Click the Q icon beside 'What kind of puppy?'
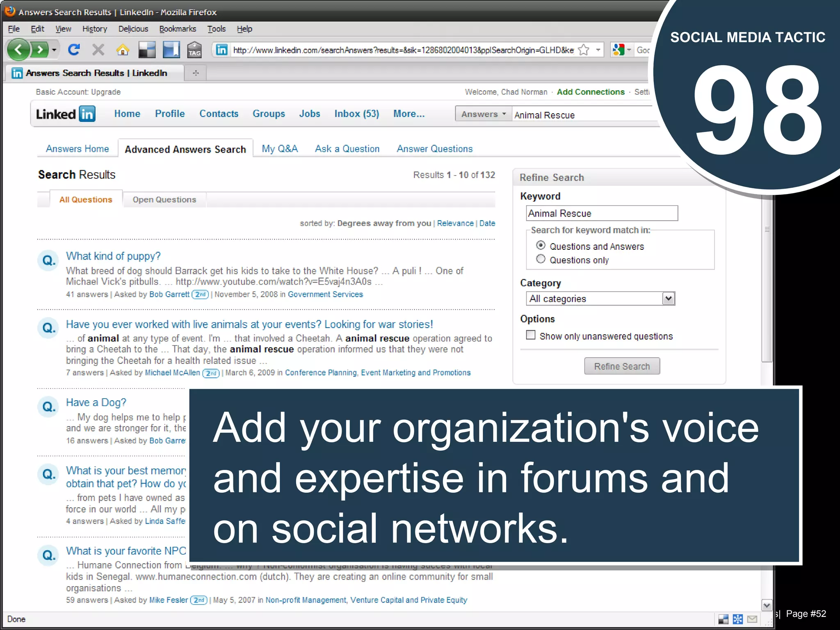Viewport: 840px width, 630px height. click(49, 260)
